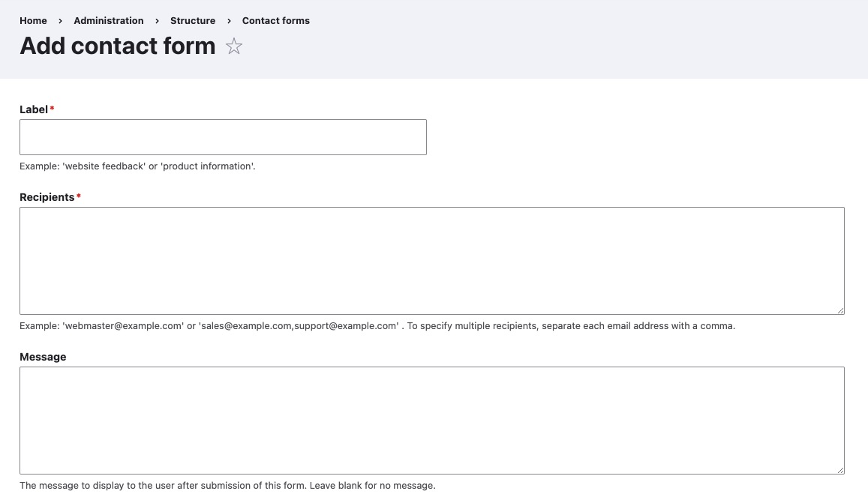Viewport: 868px width, 497px height.
Task: Click the breadcrumb chevron after Structure
Action: [228, 20]
